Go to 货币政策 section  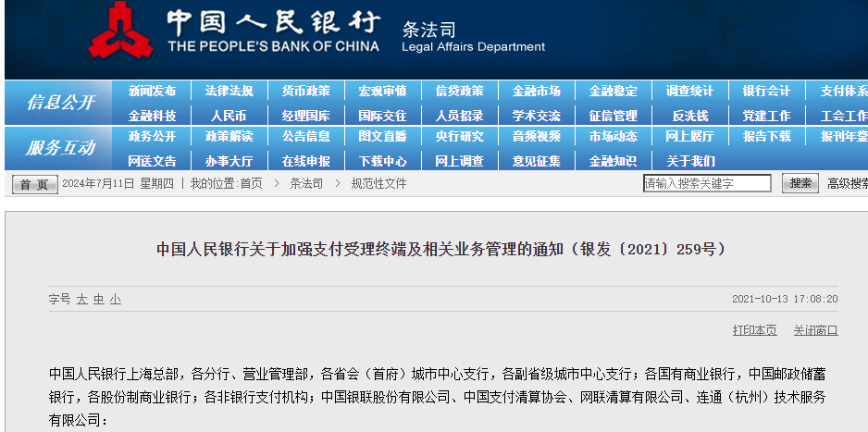point(305,92)
